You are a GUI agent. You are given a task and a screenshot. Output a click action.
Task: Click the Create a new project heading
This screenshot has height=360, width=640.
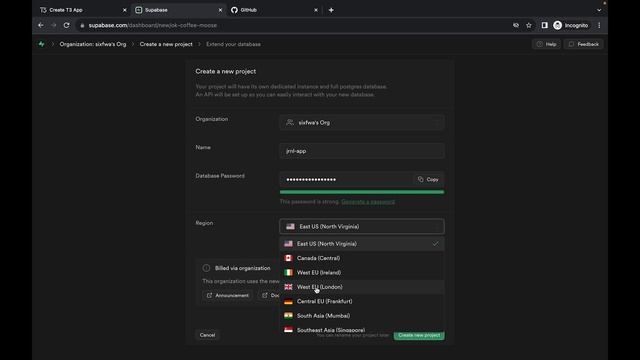click(226, 71)
